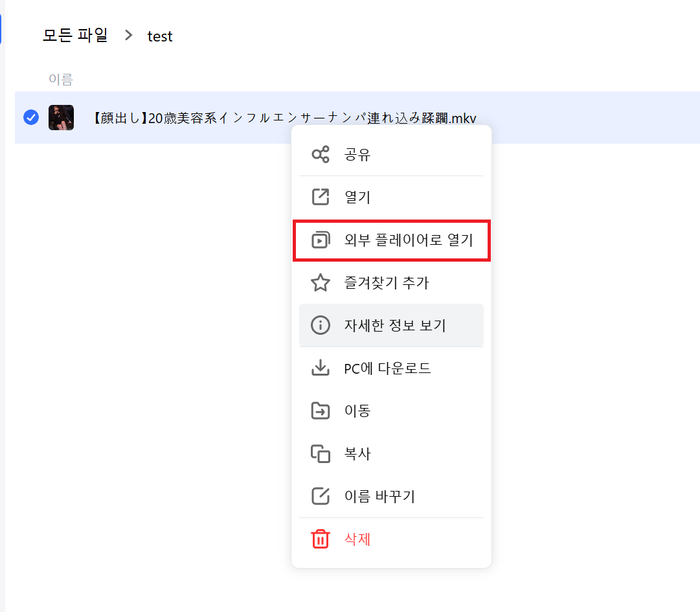
Task: Choose PC에 다운로드 from the menu
Action: click(x=392, y=368)
